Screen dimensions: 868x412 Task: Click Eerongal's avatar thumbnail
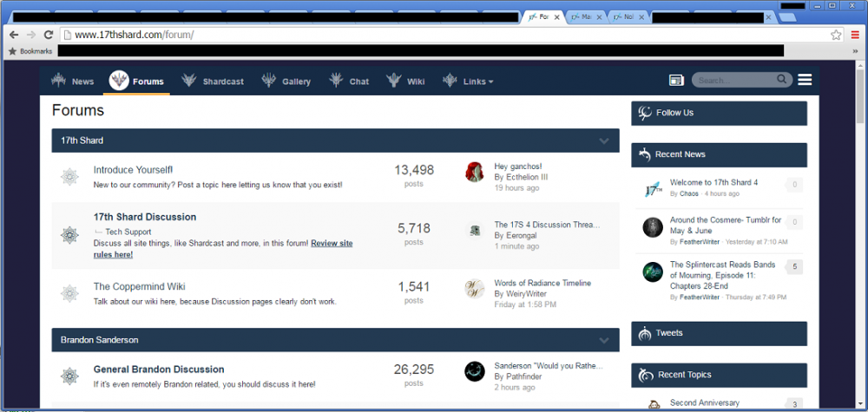[x=475, y=230]
